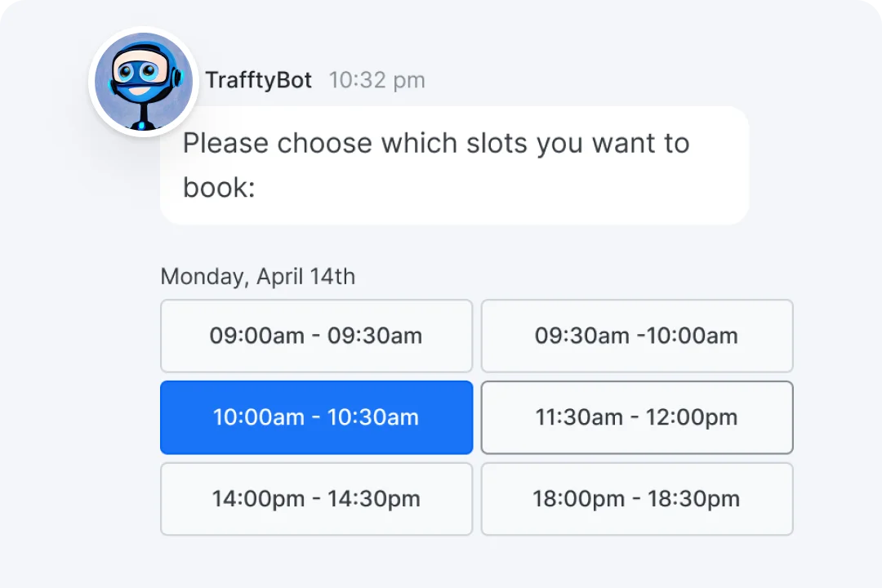
Task: Open the bot profile via its round picture
Action: point(144,82)
